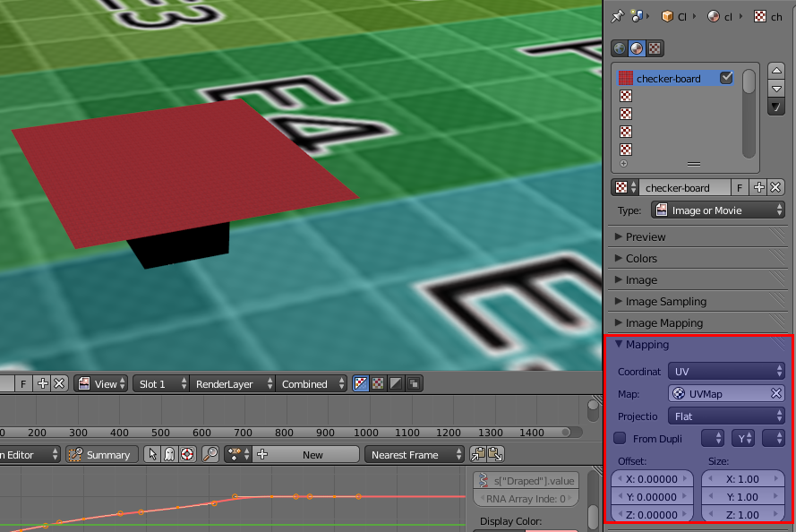
Task: Toggle Summary in dope sheet header
Action: pos(100,455)
